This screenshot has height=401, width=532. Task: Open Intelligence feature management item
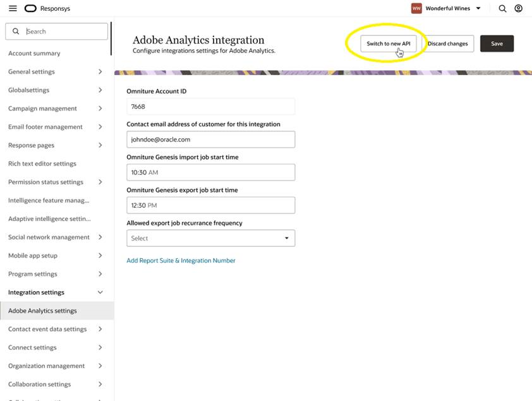[49, 200]
